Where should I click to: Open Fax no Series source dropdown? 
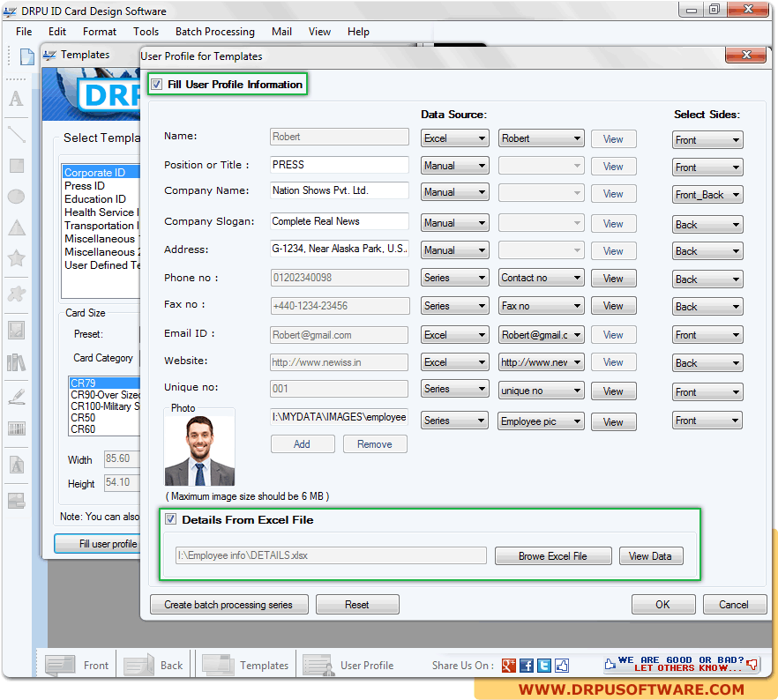[x=454, y=306]
